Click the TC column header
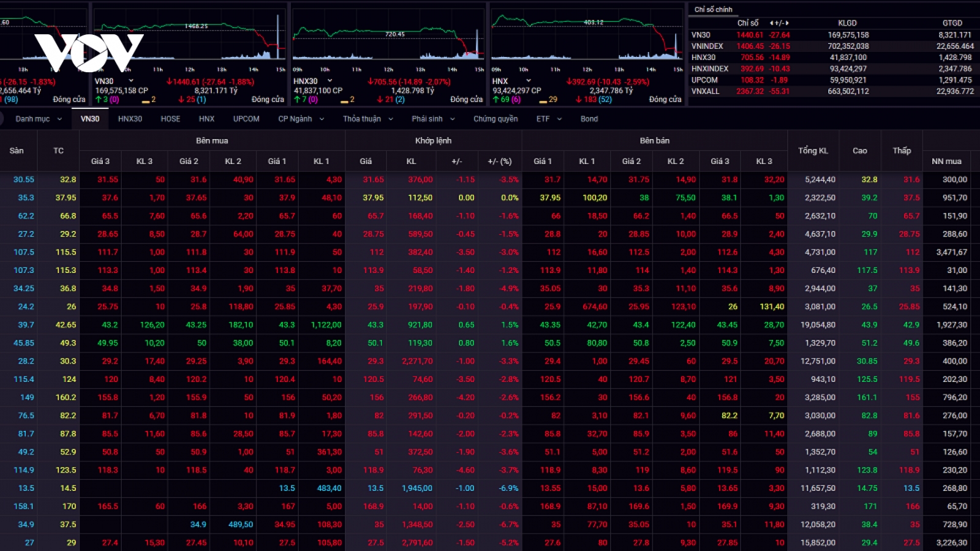Image resolution: width=980 pixels, height=551 pixels. pos(58,151)
